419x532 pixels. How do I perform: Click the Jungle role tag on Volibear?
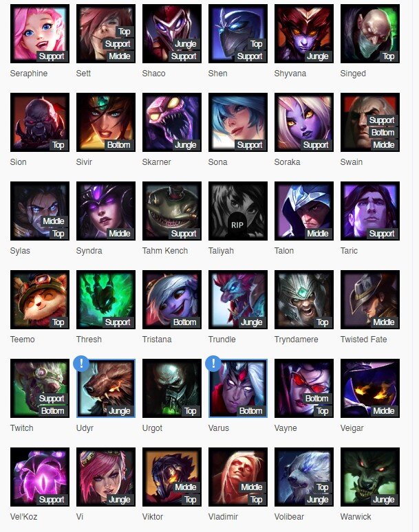point(318,500)
